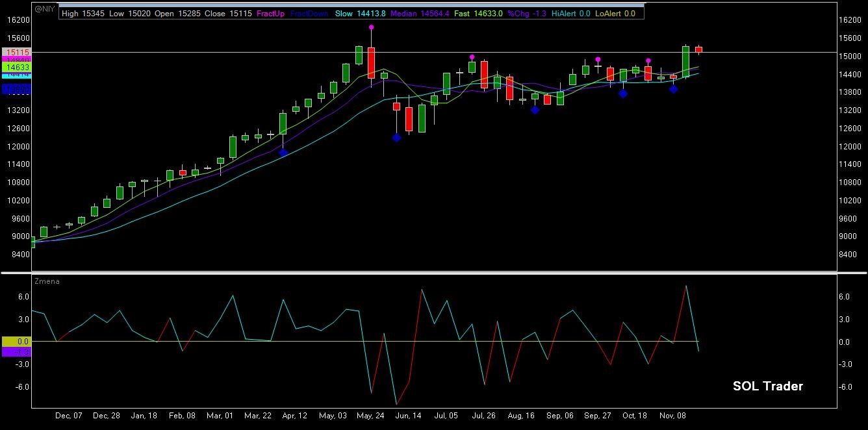
Task: Click the yellow 0.0 tag in the Zmena panel
Action: pyautogui.click(x=16, y=341)
